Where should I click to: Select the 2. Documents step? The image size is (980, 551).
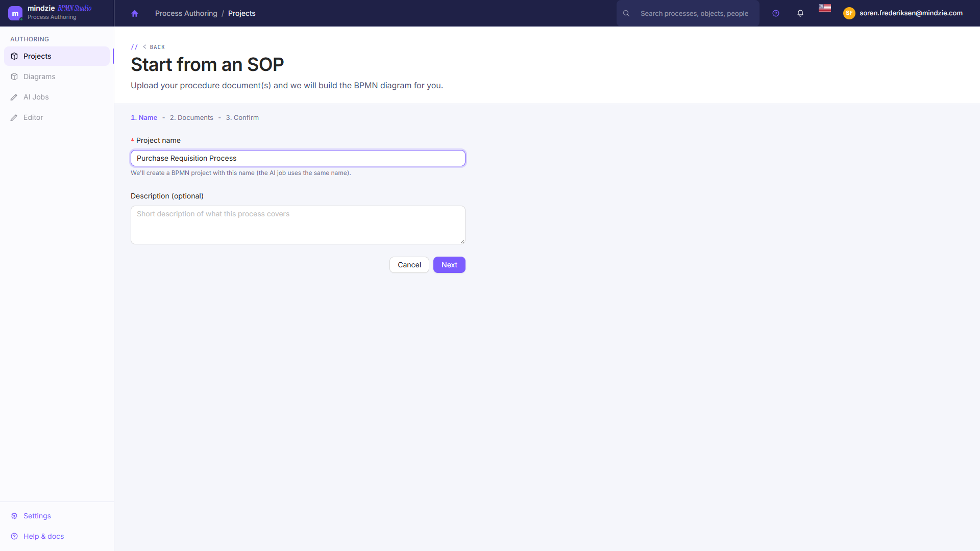tap(191, 117)
